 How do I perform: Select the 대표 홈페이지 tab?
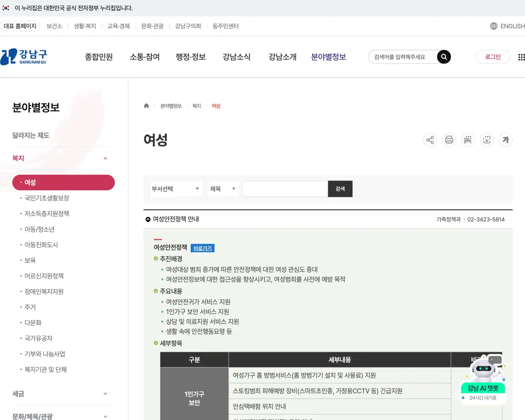20,26
